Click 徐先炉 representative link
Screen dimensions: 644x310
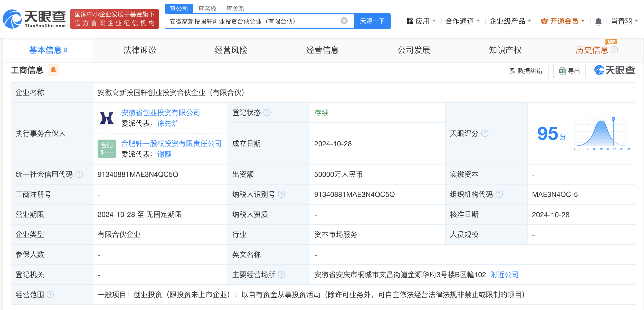point(167,124)
